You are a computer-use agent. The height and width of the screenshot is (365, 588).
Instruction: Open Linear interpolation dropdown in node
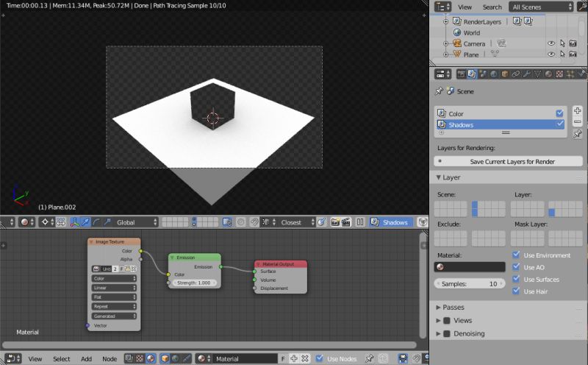coord(114,288)
